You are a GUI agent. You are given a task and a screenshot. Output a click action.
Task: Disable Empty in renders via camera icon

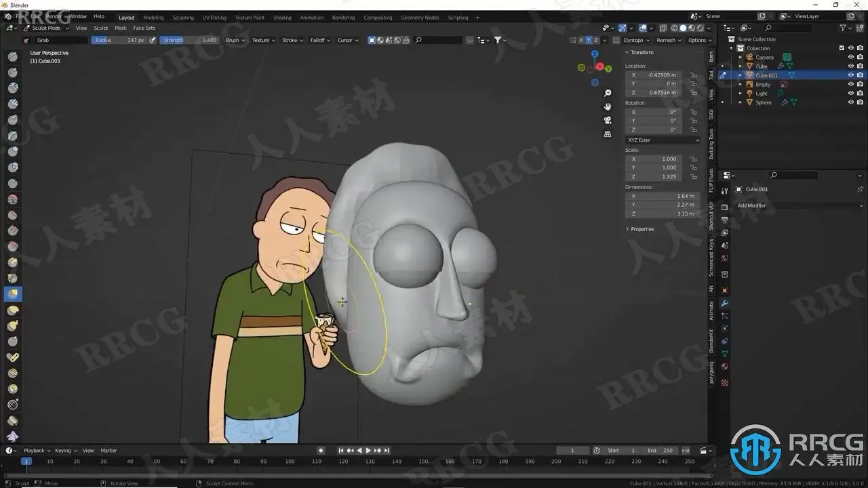tap(860, 84)
